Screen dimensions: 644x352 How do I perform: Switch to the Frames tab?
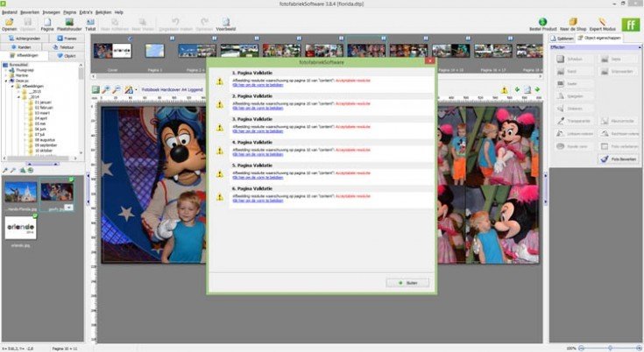(67, 39)
